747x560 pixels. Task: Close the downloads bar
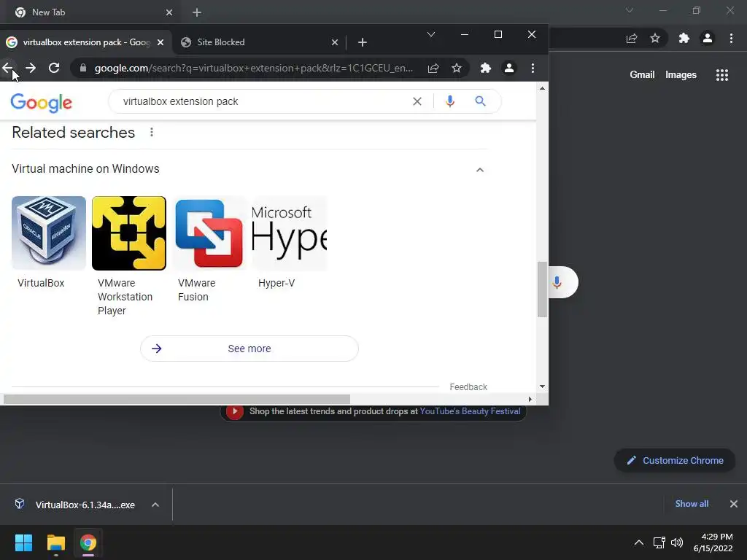[x=734, y=504]
